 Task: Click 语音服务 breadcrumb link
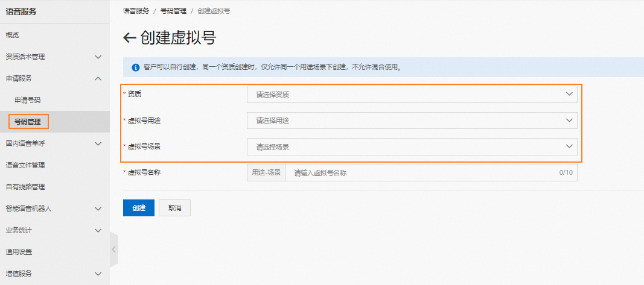(x=136, y=11)
